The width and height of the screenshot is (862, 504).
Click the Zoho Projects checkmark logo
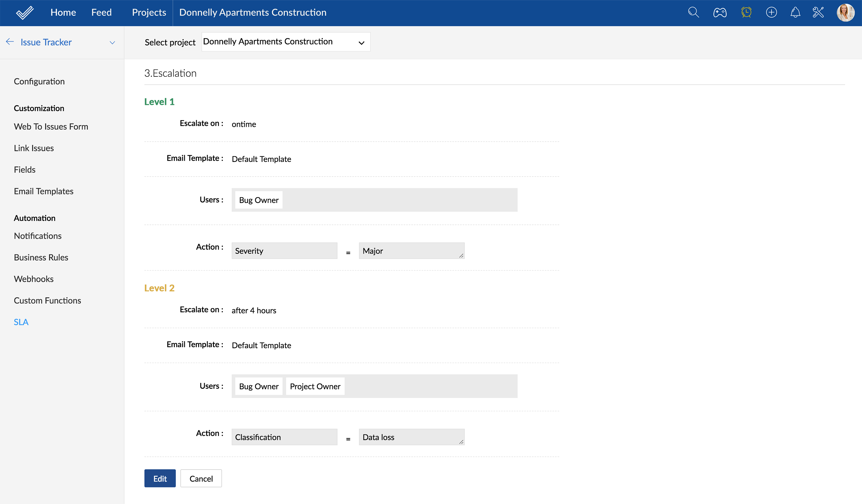tap(25, 13)
